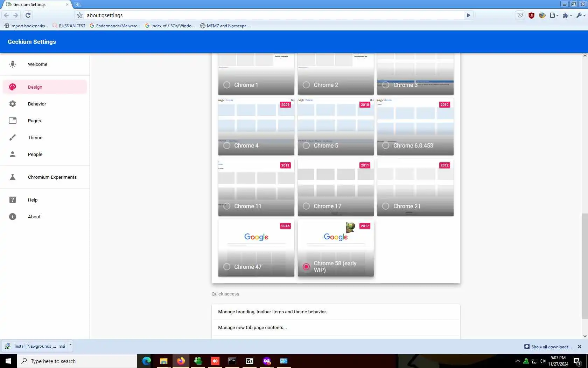Open the uBlock Origin extension

531,15
